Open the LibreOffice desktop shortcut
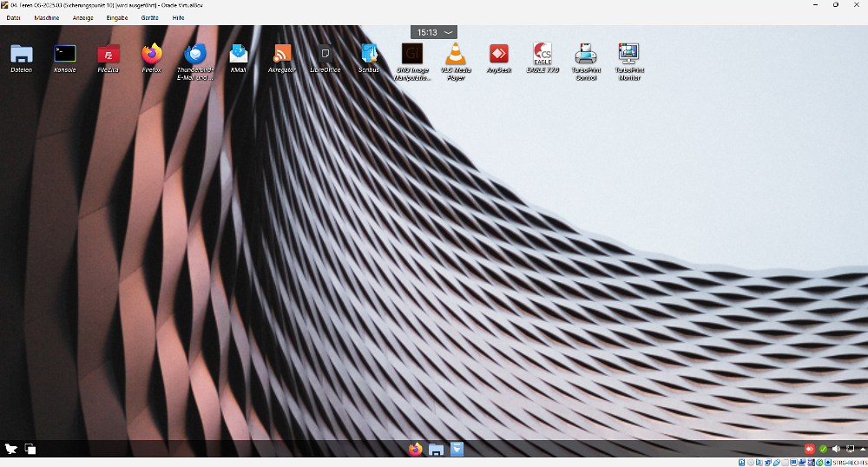This screenshot has width=868, height=467. (325, 55)
